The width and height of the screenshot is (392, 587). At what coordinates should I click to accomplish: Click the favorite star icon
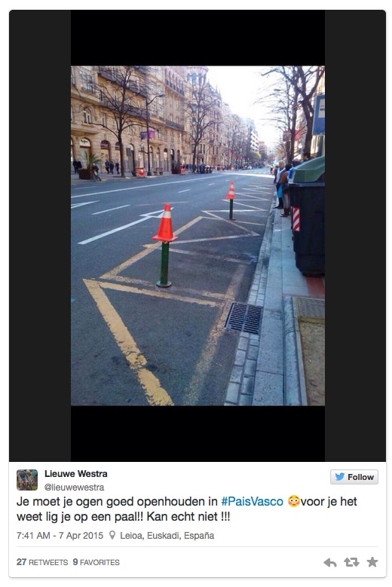tap(372, 562)
